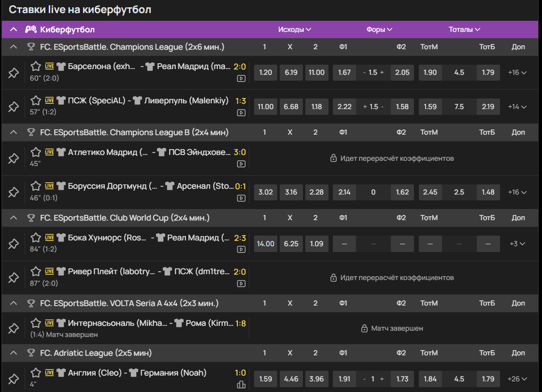Select Ф2 odds 1.58 for Ливерпуль
This screenshot has width=542, height=392.
click(402, 107)
